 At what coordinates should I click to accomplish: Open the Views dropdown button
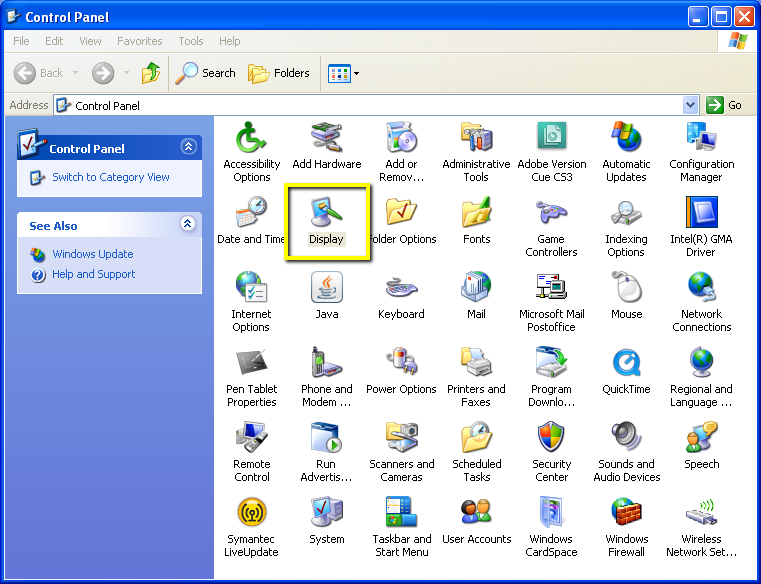tap(343, 73)
